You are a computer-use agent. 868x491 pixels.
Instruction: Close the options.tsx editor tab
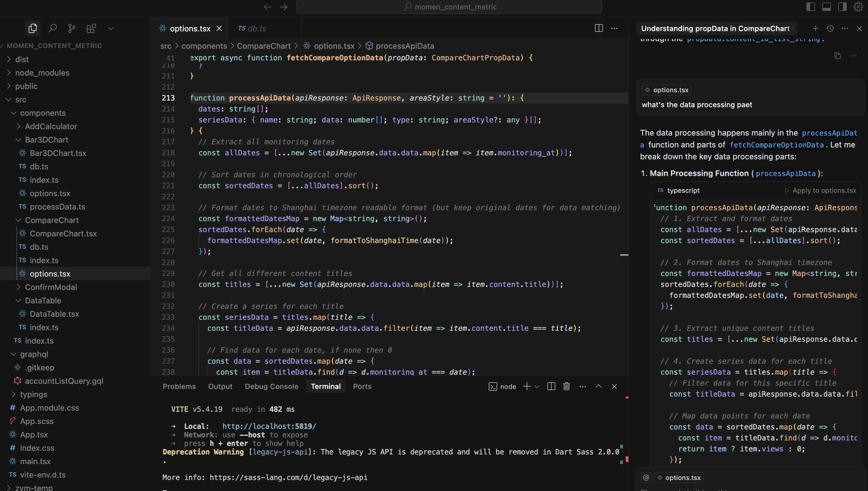point(219,28)
